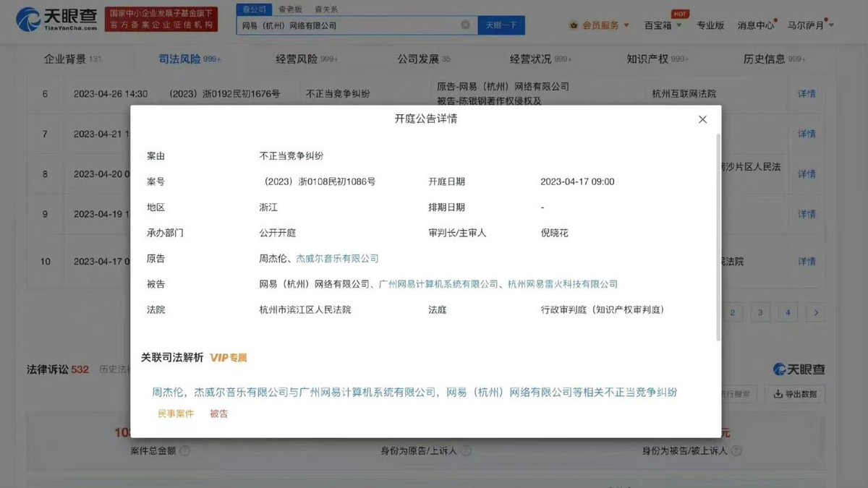
Task: Close the 开庭公告详情 dialog
Action: tap(702, 119)
